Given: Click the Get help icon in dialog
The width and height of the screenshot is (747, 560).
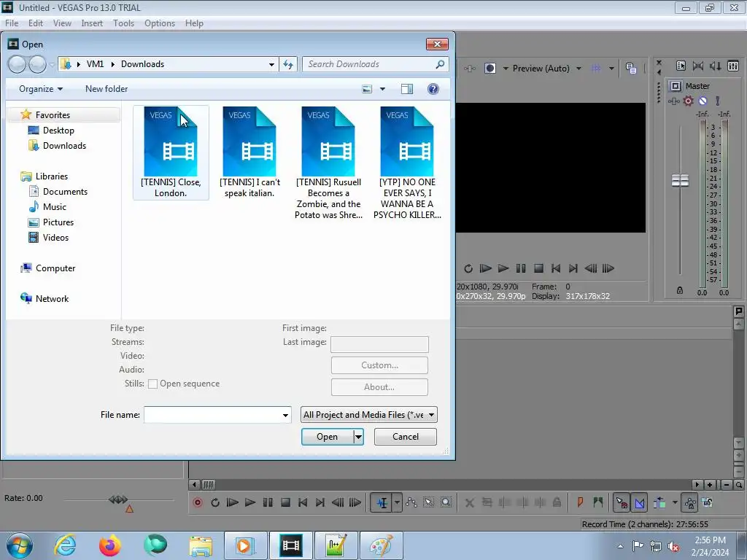Looking at the screenshot, I should coord(433,89).
